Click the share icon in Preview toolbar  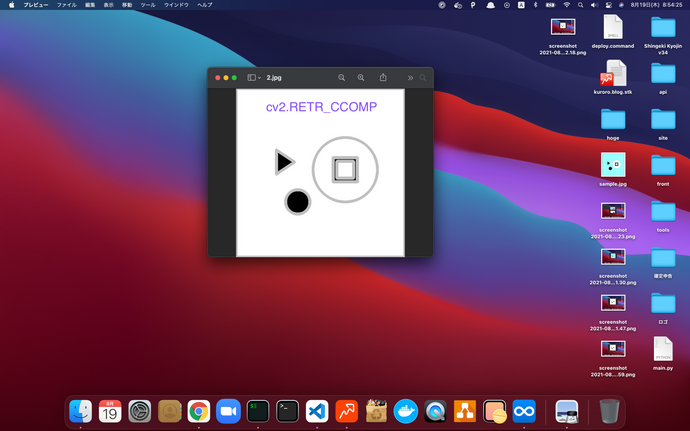384,77
